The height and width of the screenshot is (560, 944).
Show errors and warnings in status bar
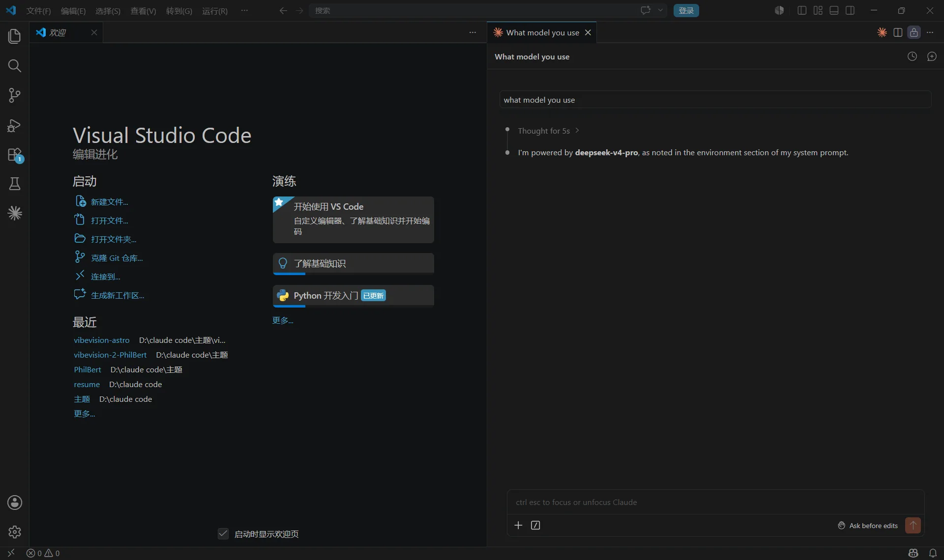(x=43, y=553)
